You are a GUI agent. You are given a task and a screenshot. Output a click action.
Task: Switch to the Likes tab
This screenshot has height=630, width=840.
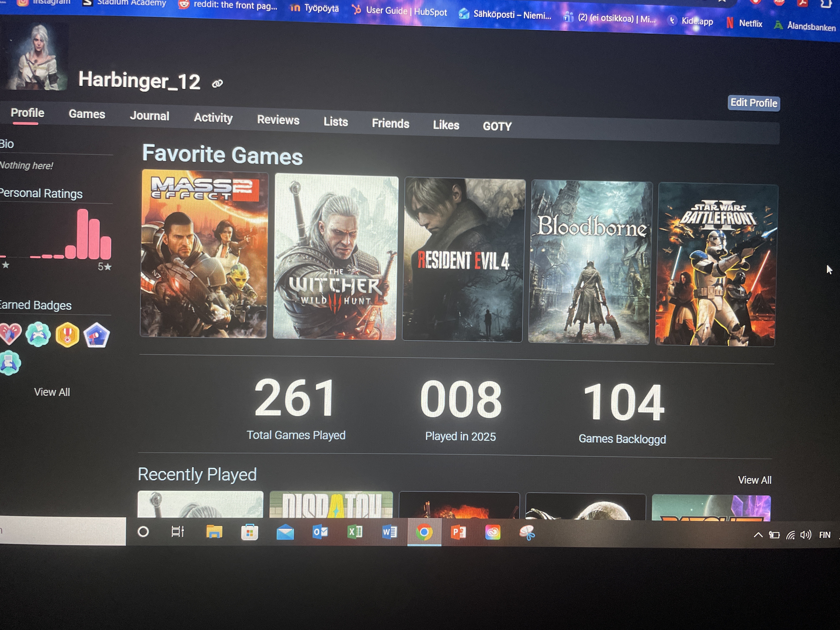coord(446,125)
